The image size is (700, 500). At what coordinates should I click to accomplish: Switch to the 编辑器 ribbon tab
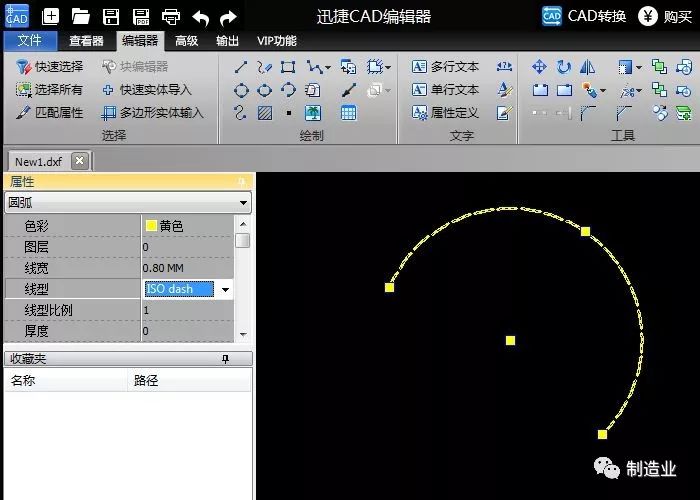coord(140,41)
